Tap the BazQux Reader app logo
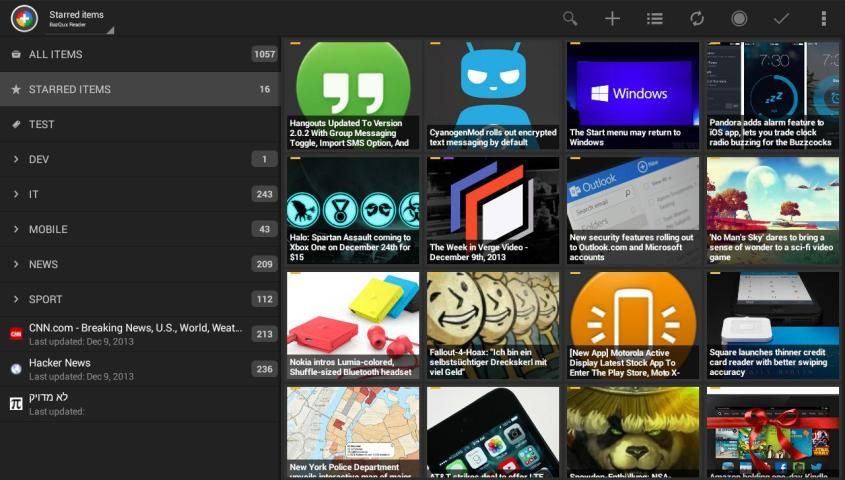Screen dimensions: 845x480 coord(24,18)
